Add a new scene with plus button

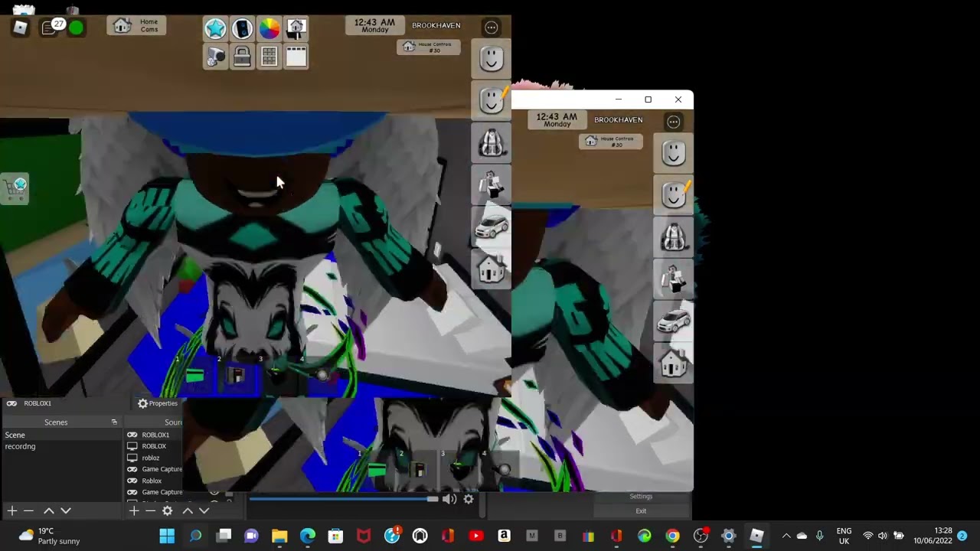(11, 510)
